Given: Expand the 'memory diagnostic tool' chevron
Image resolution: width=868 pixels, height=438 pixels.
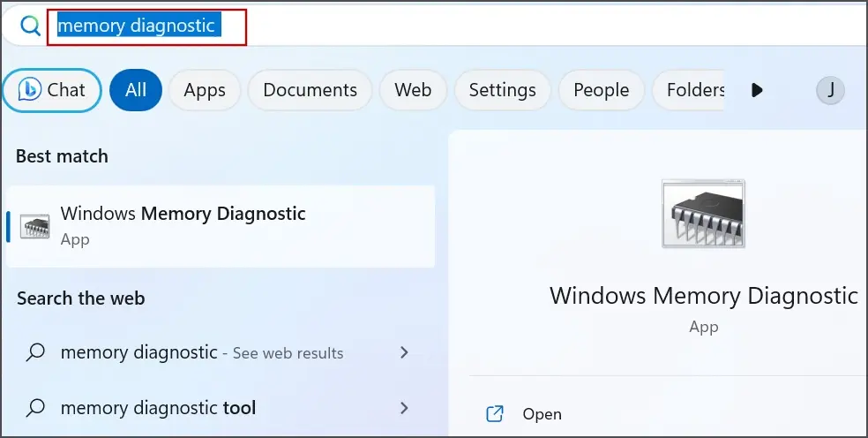Looking at the screenshot, I should [404, 408].
